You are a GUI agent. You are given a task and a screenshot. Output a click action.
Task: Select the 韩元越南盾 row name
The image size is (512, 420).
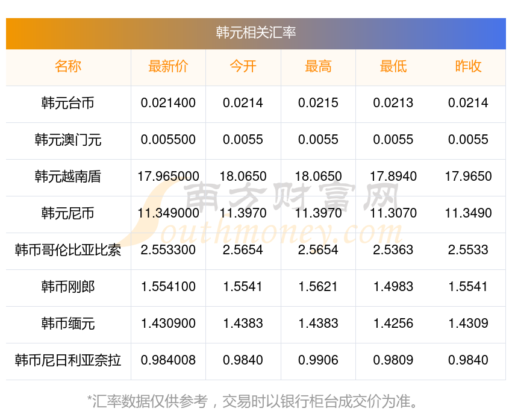[x=68, y=177]
